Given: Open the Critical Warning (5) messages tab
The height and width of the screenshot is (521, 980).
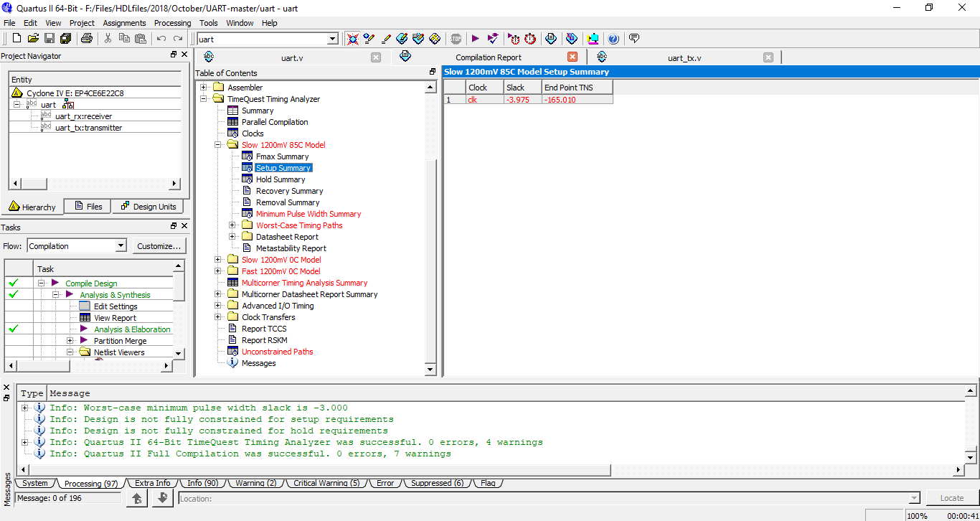Looking at the screenshot, I should click(x=326, y=483).
